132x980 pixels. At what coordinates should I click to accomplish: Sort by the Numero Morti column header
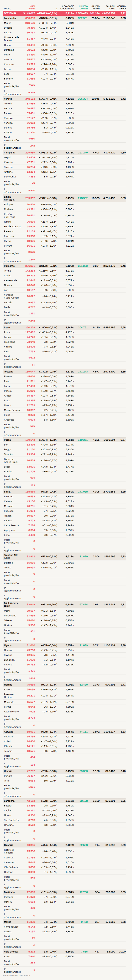(95, 7)
